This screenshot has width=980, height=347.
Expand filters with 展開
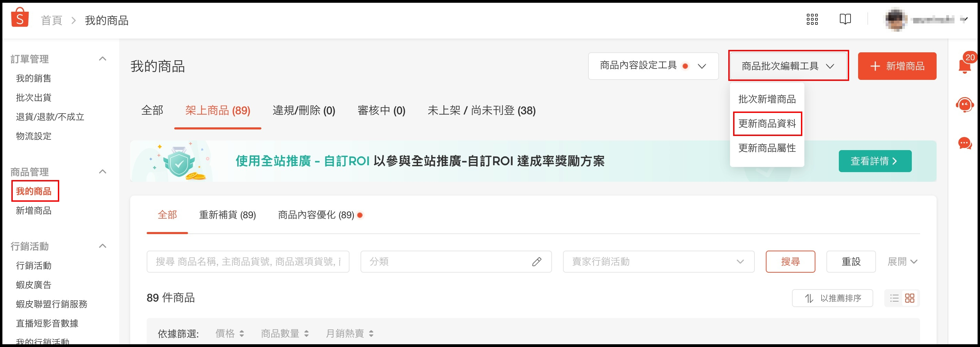click(x=902, y=262)
